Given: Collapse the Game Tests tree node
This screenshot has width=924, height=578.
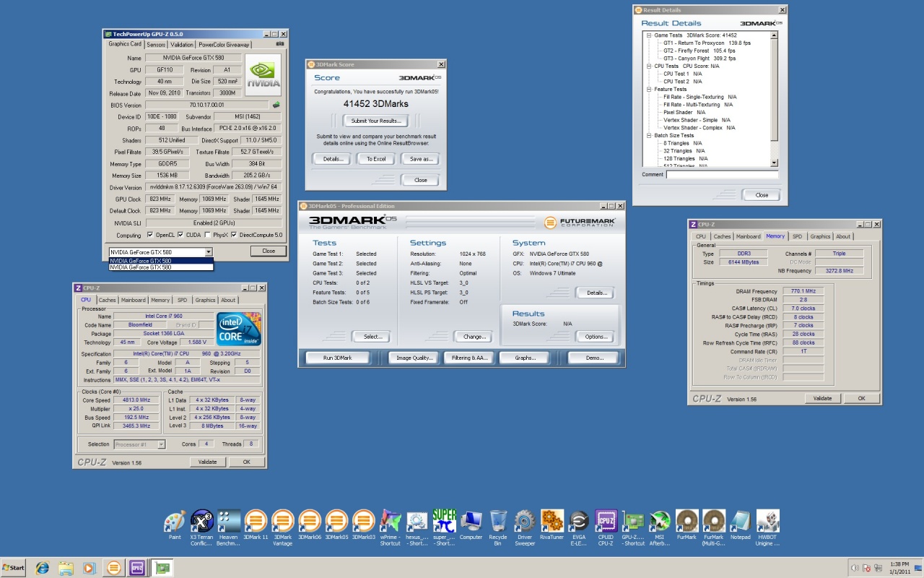Looking at the screenshot, I should pos(648,35).
